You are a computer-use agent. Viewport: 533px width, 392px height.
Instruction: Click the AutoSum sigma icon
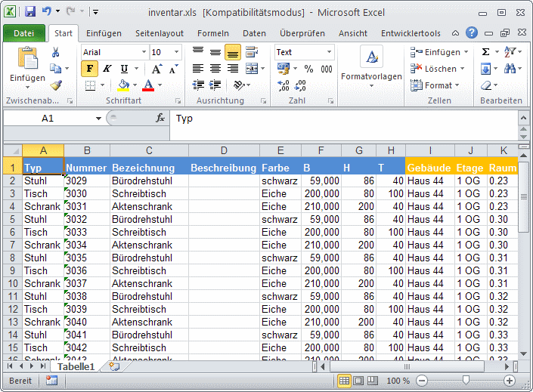point(485,52)
